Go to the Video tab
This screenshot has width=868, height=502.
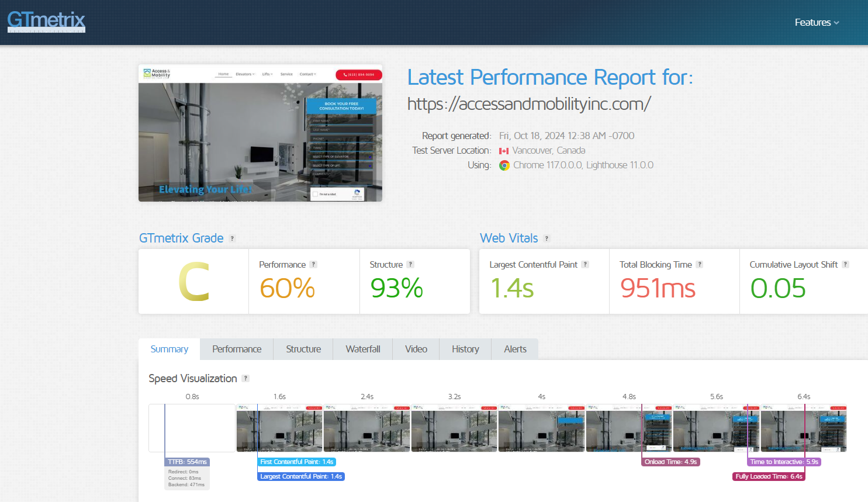(x=416, y=349)
